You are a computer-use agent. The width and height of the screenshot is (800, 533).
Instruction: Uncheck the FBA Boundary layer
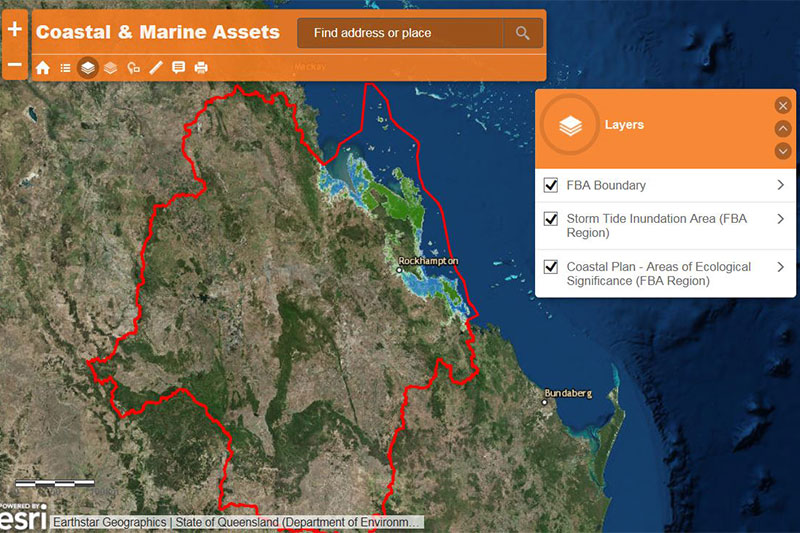coord(551,185)
